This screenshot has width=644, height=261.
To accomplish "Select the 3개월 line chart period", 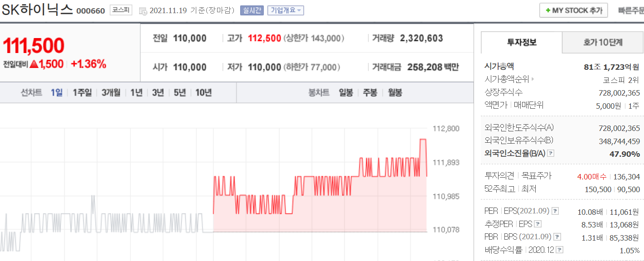I will click(111, 93).
